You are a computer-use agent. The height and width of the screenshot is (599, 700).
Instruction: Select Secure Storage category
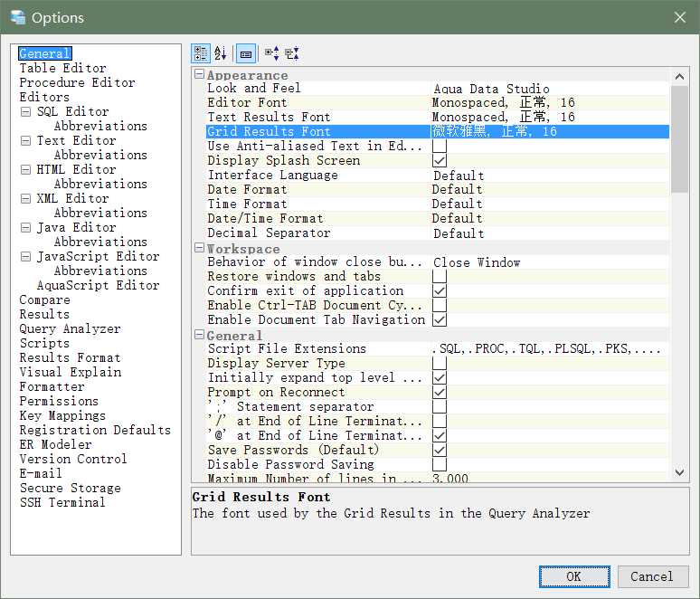point(70,489)
